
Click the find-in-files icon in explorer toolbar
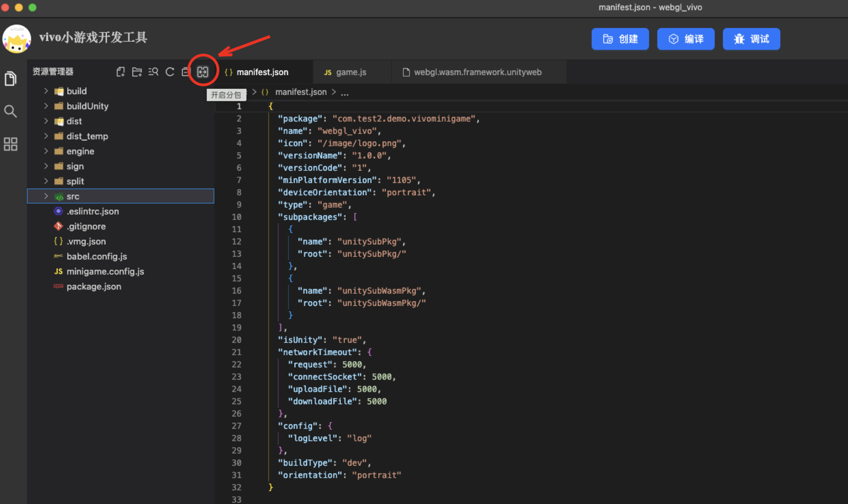[153, 72]
